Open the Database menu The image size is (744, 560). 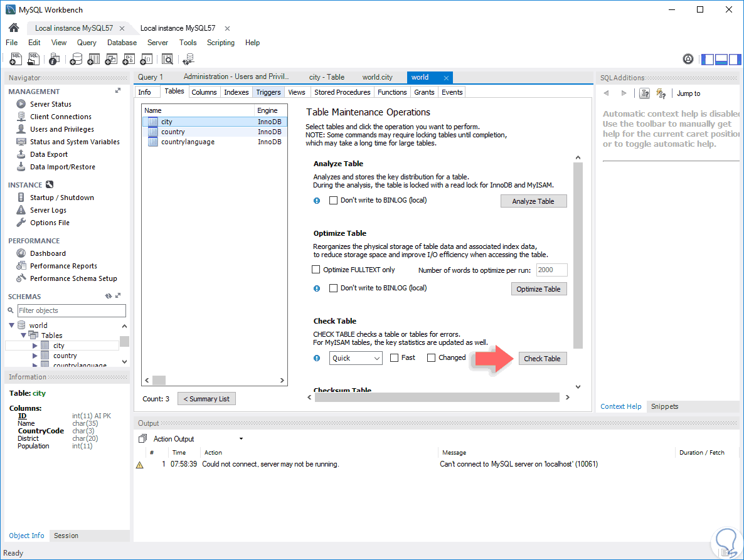[122, 43]
